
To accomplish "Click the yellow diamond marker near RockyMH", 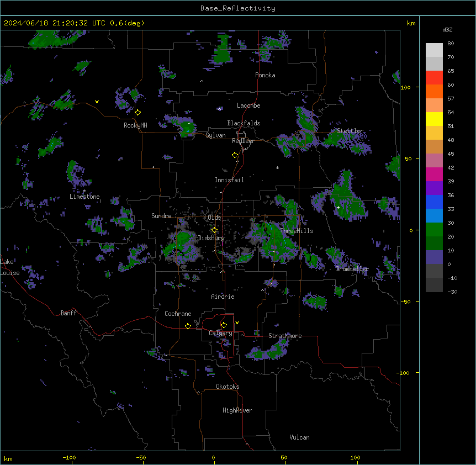I will pyautogui.click(x=138, y=113).
